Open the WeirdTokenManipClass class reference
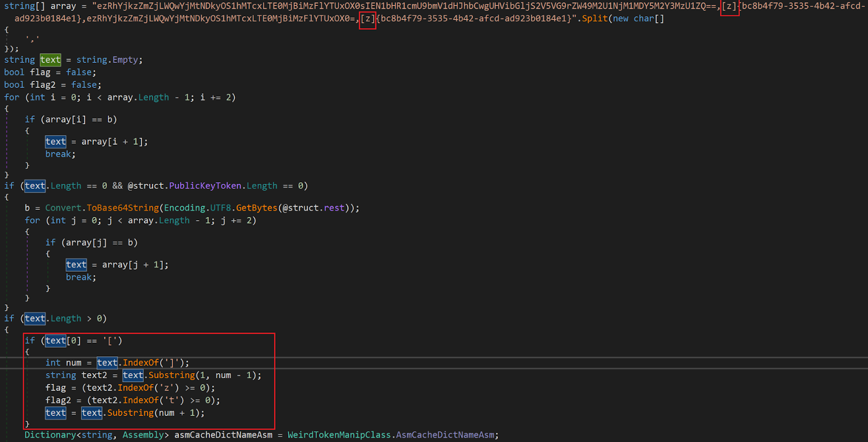Screen dimensions: 868x442 pyautogui.click(x=339, y=435)
